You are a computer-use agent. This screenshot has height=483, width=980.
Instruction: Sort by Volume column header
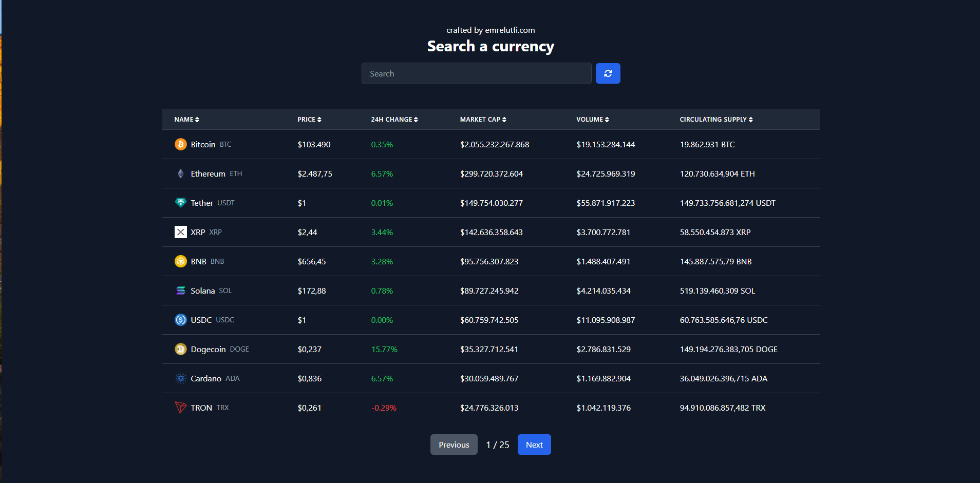(592, 120)
